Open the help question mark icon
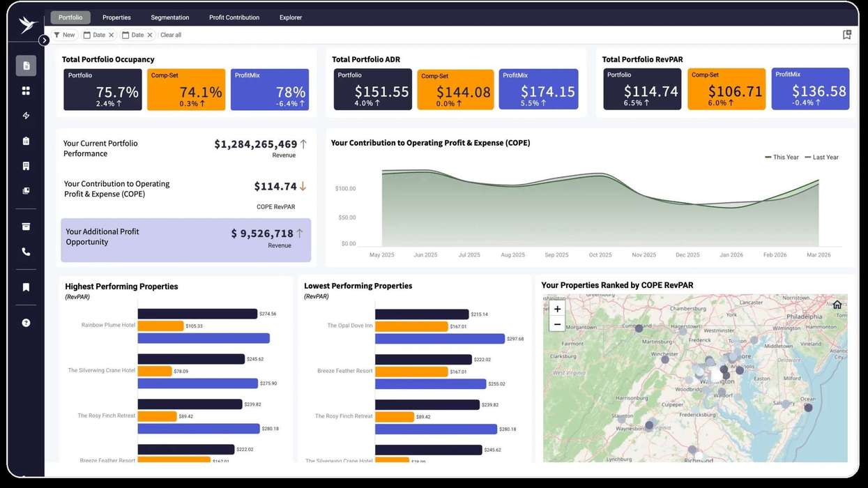The width and height of the screenshot is (868, 488). [26, 323]
